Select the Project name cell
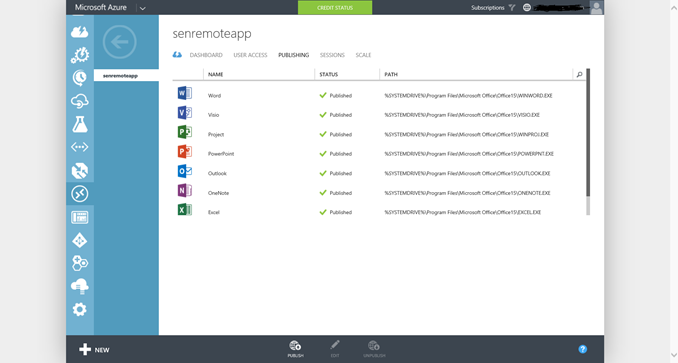This screenshot has width=678, height=363. click(x=216, y=134)
